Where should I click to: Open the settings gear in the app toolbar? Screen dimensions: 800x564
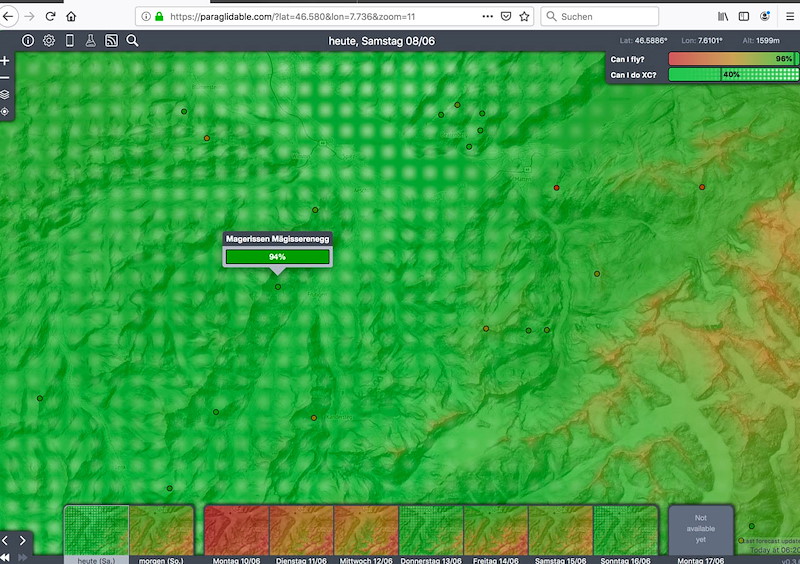pyautogui.click(x=49, y=40)
